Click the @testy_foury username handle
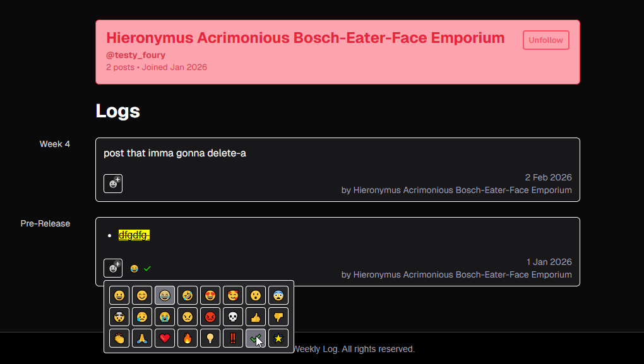Image resolution: width=644 pixels, height=364 pixels. [136, 55]
